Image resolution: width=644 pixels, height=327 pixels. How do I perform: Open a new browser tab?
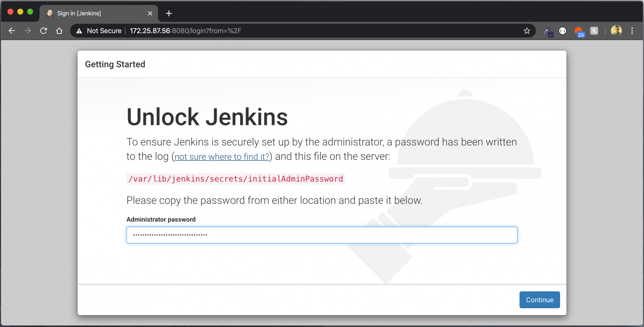(168, 13)
